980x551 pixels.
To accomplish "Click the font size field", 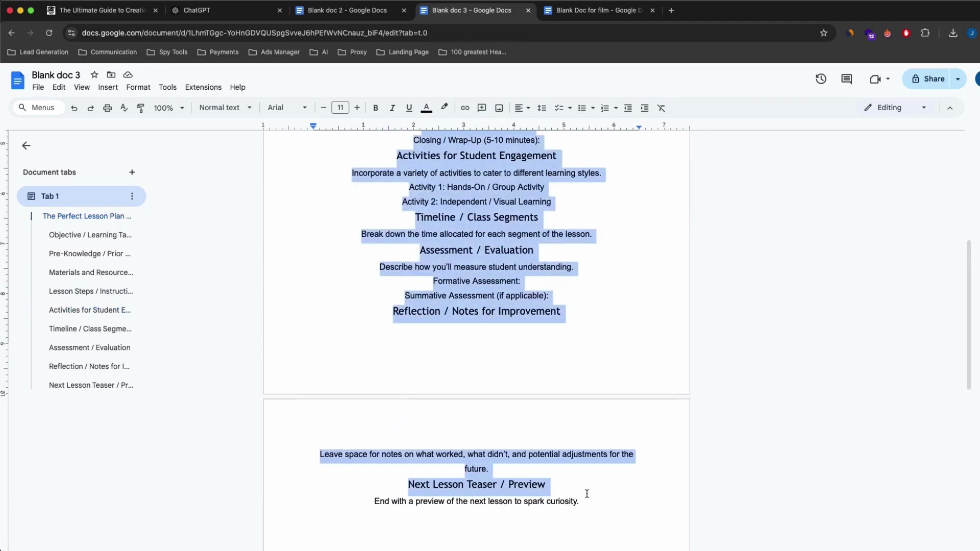I will pos(340,108).
